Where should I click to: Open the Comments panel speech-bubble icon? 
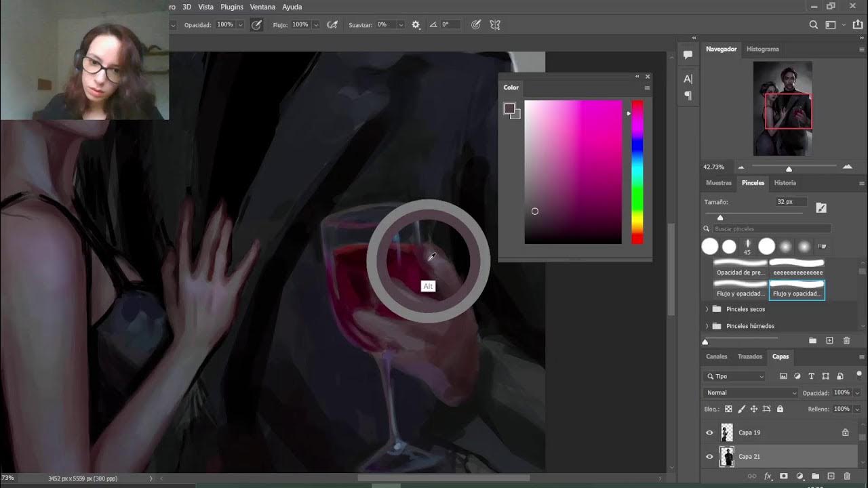(688, 55)
